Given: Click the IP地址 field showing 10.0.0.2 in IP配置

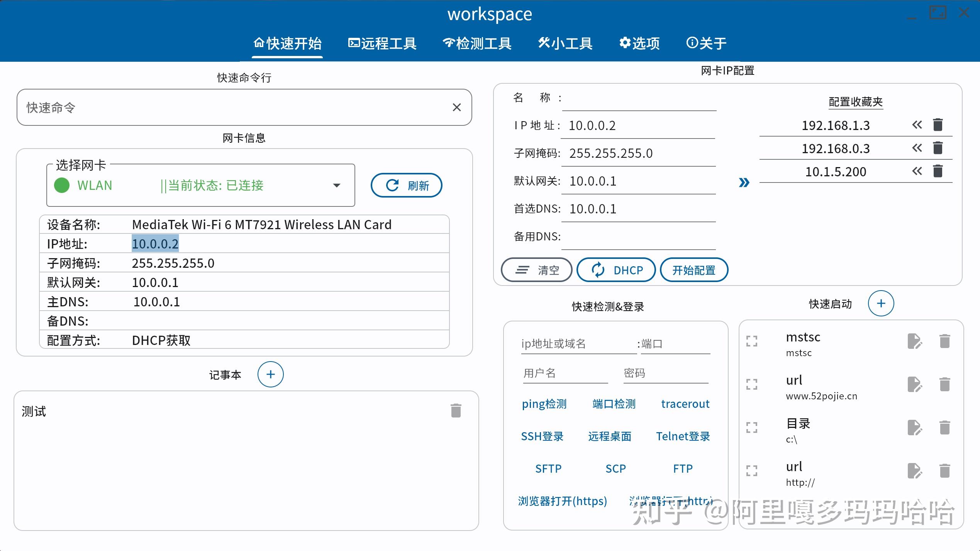Looking at the screenshot, I should pos(638,126).
